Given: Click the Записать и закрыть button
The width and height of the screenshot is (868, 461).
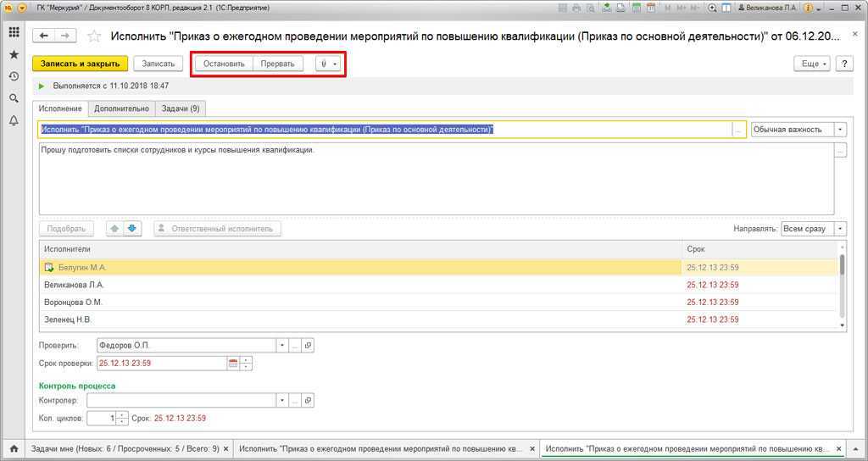Looking at the screenshot, I should pos(81,64).
